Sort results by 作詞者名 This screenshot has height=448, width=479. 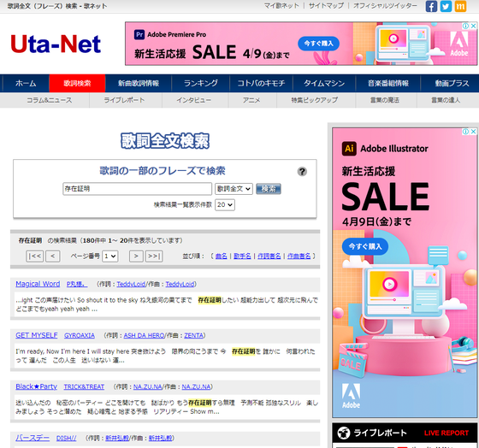269,256
